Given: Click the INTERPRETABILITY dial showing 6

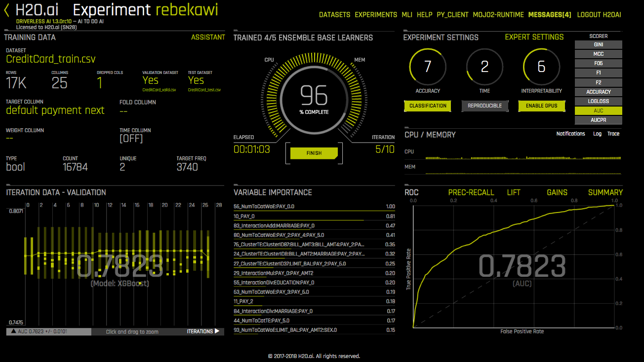Looking at the screenshot, I should (541, 67).
